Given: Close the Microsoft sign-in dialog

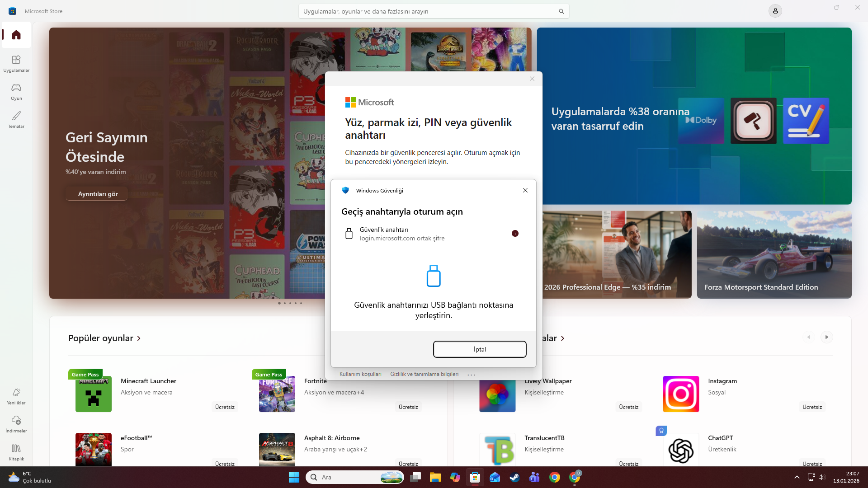Looking at the screenshot, I should click(532, 79).
